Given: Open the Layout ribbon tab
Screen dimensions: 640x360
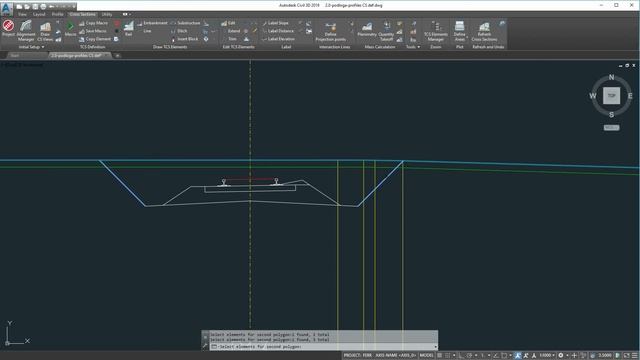Looking at the screenshot, I should point(39,14).
